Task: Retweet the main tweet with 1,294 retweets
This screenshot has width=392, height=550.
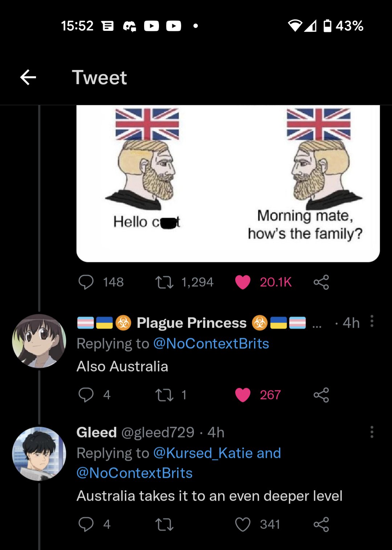Action: pyautogui.click(x=164, y=282)
